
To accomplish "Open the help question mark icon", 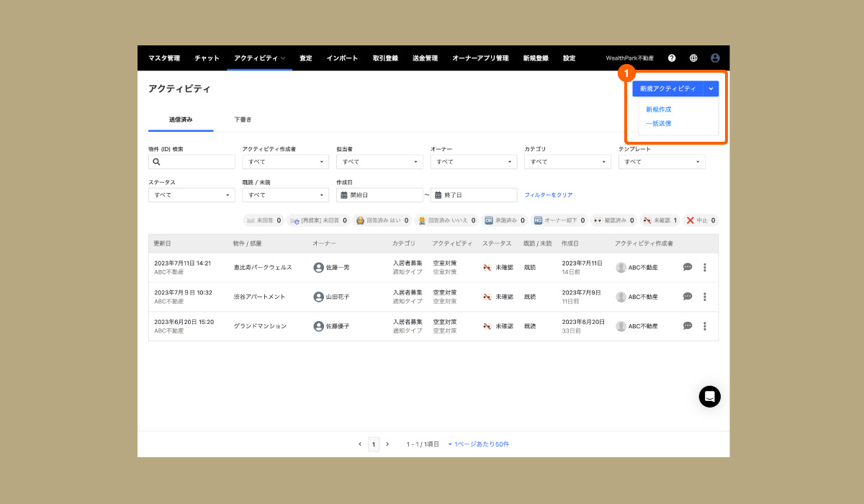I will [x=672, y=58].
